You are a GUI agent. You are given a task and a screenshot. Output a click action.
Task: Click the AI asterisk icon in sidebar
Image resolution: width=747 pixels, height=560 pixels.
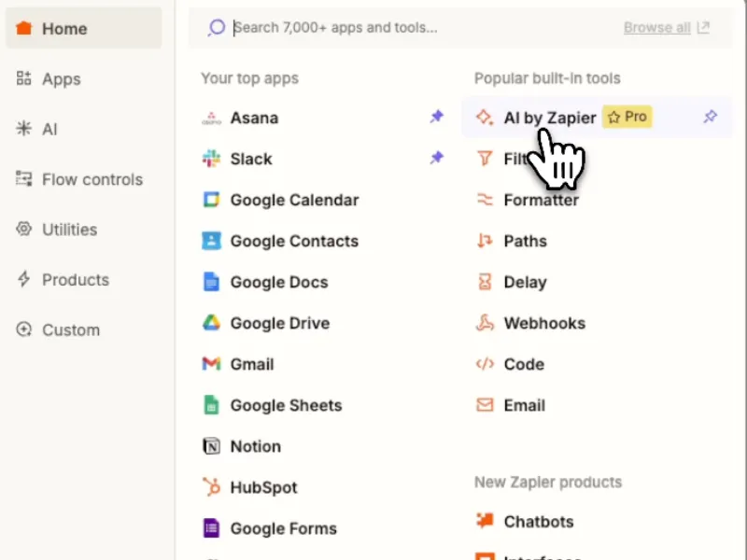coord(24,129)
